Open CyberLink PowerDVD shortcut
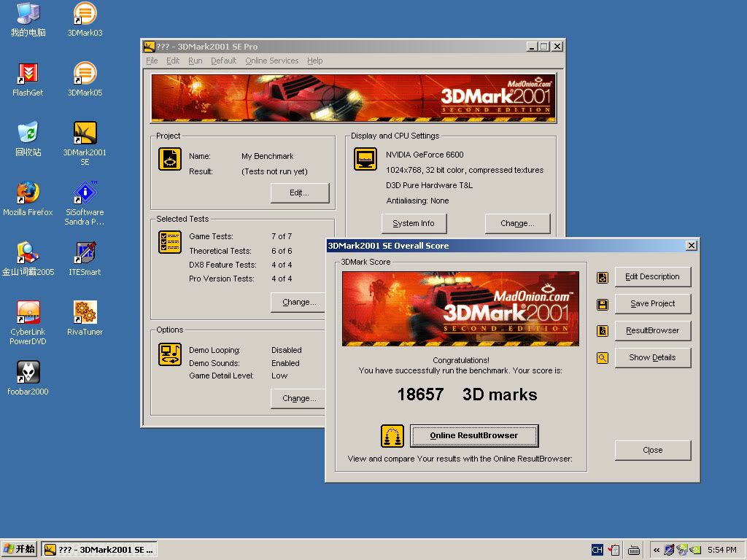Image resolution: width=747 pixels, height=560 pixels. (x=28, y=322)
